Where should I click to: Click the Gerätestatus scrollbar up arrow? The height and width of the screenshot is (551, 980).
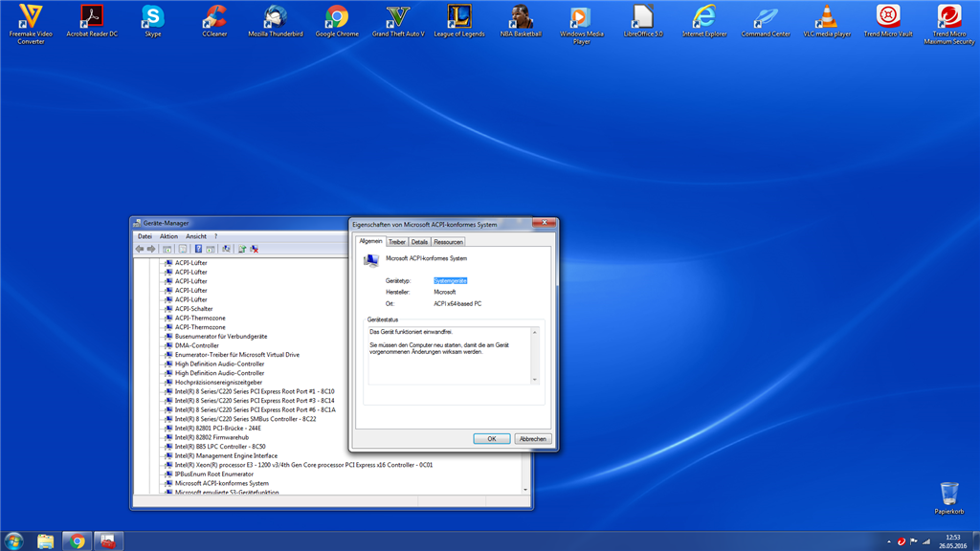(x=534, y=332)
